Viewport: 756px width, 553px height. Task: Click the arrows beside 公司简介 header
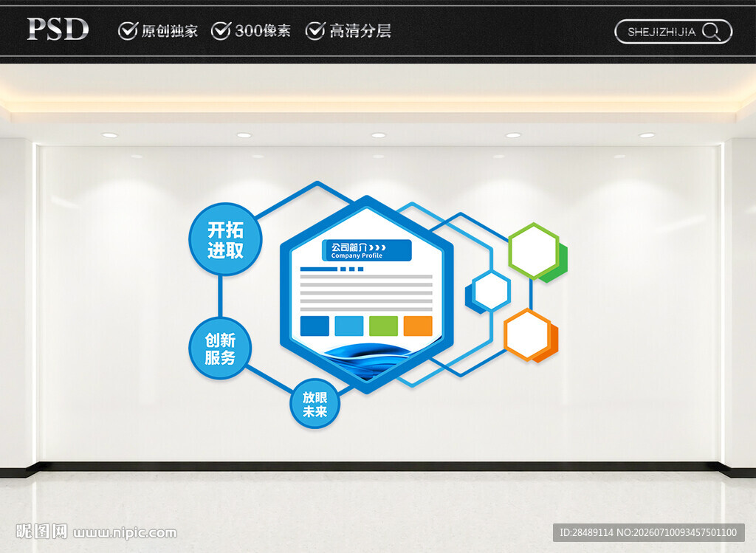tap(378, 247)
